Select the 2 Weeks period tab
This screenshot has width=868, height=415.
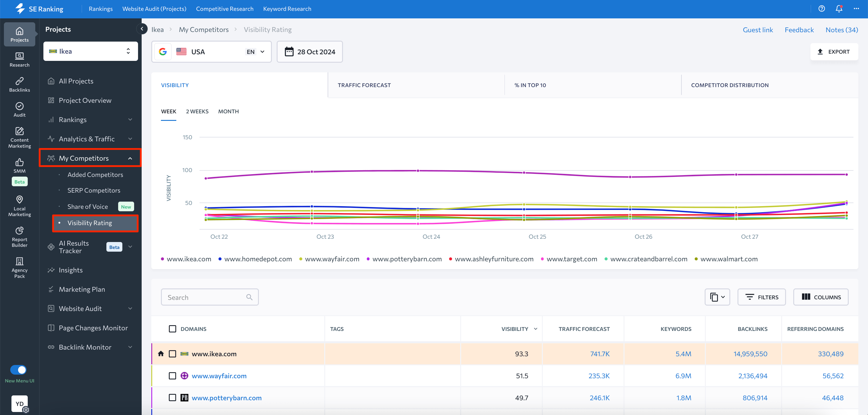tap(197, 111)
